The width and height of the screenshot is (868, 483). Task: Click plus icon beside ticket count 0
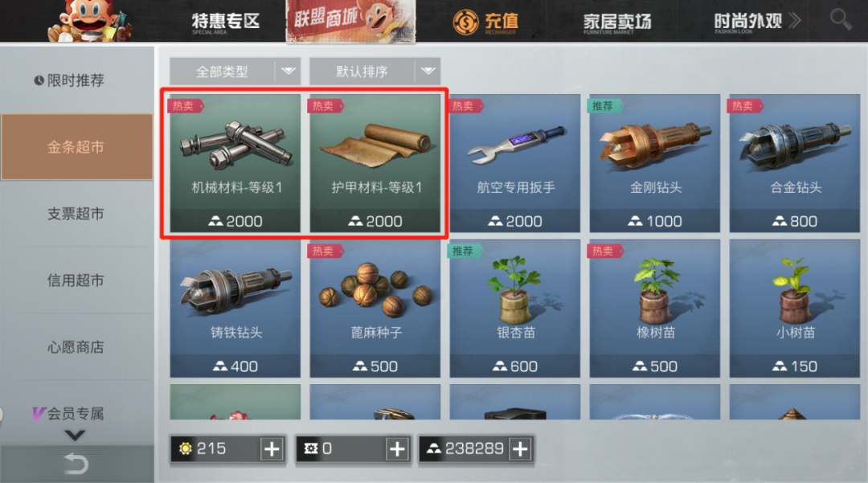397,448
